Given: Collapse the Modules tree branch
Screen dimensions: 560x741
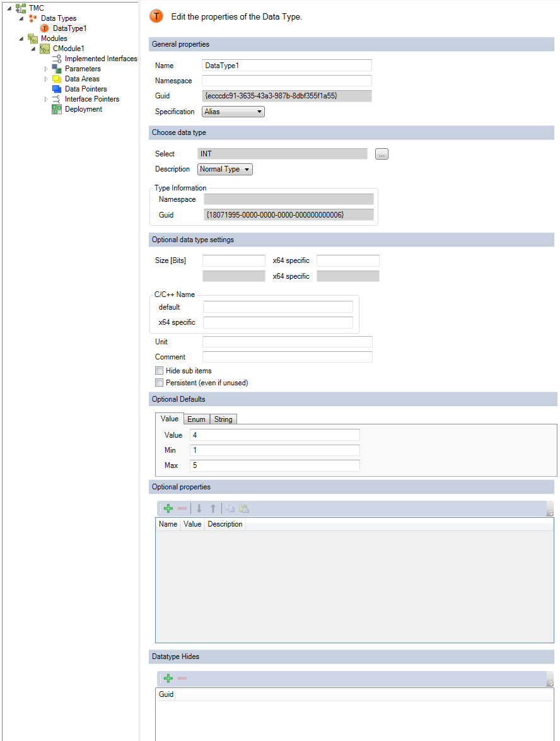Looking at the screenshot, I should (21, 38).
